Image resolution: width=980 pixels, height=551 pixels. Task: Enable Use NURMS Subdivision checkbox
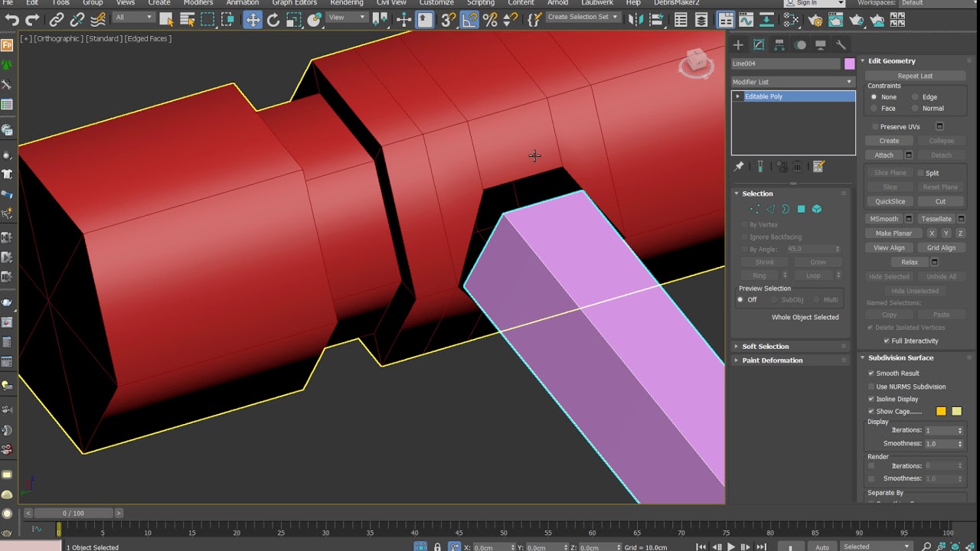(x=871, y=387)
